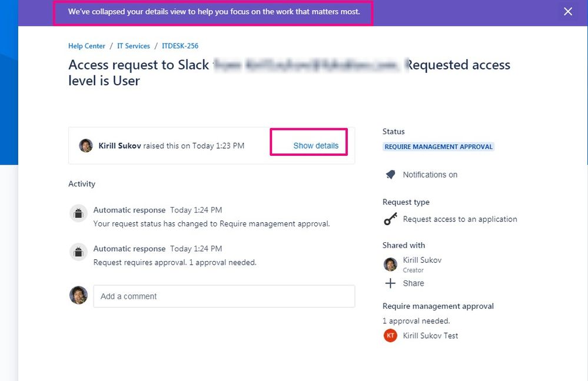This screenshot has height=381, width=588.
Task: Click Kirill Sukov Test approver name
Action: 430,336
